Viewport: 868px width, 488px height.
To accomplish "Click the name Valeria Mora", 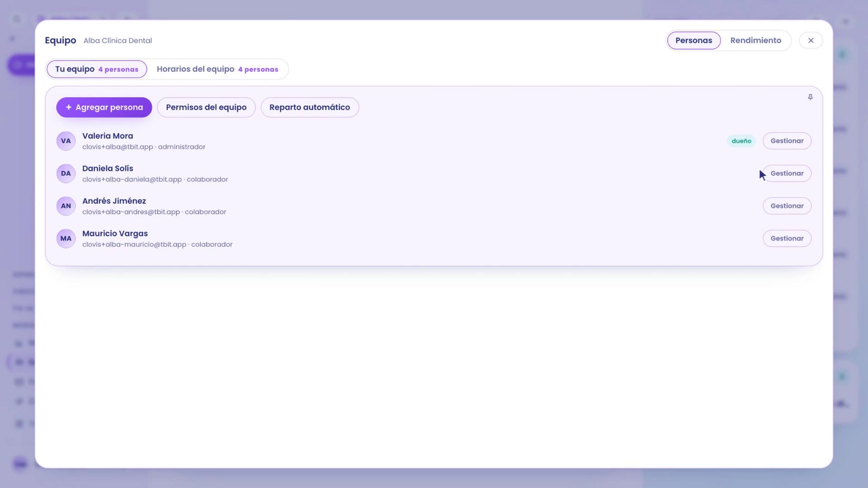I will (x=108, y=136).
